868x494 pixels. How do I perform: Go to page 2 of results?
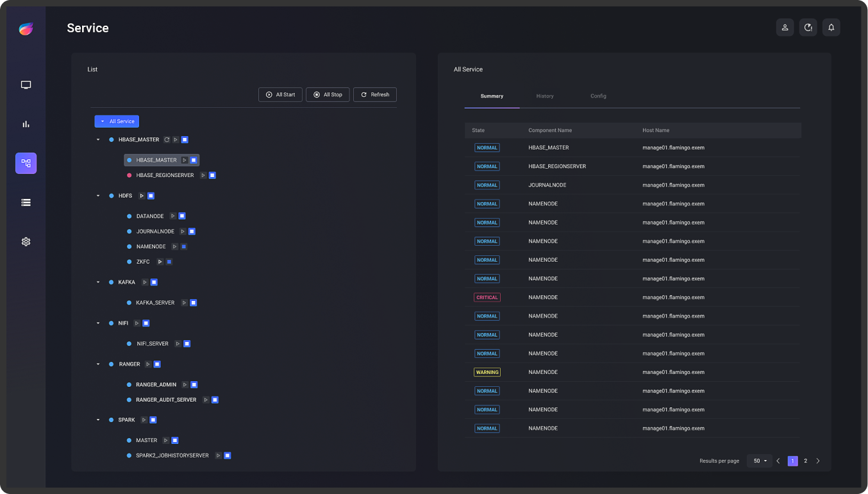(806, 461)
